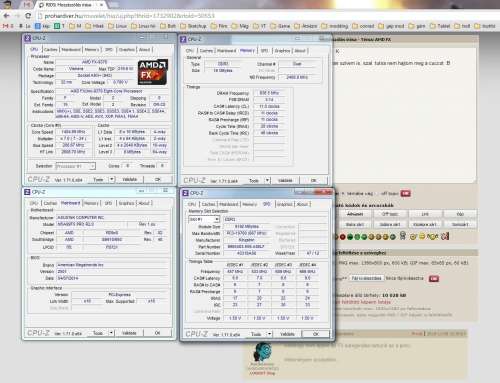Screen dimensions: 500x383
Task: Click OK in SPD CPU-Z window
Action: [x=316, y=334]
